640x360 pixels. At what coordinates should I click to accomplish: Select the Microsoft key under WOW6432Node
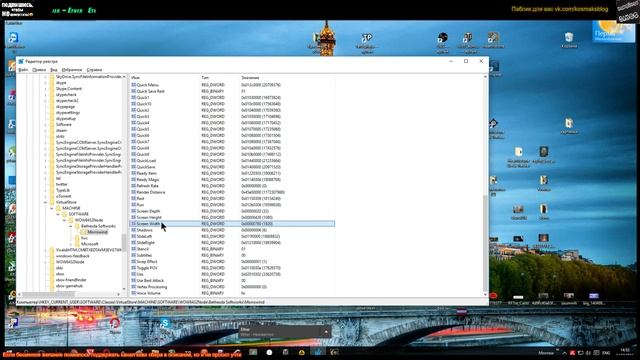click(90, 244)
